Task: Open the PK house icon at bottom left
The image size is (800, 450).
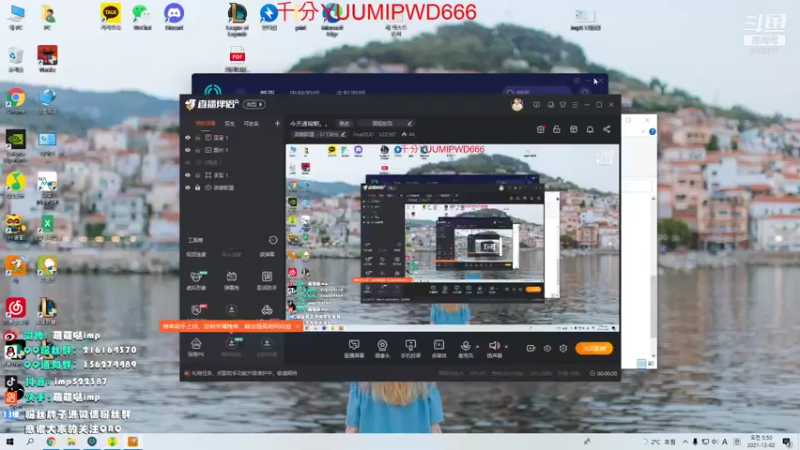Action: point(196,346)
